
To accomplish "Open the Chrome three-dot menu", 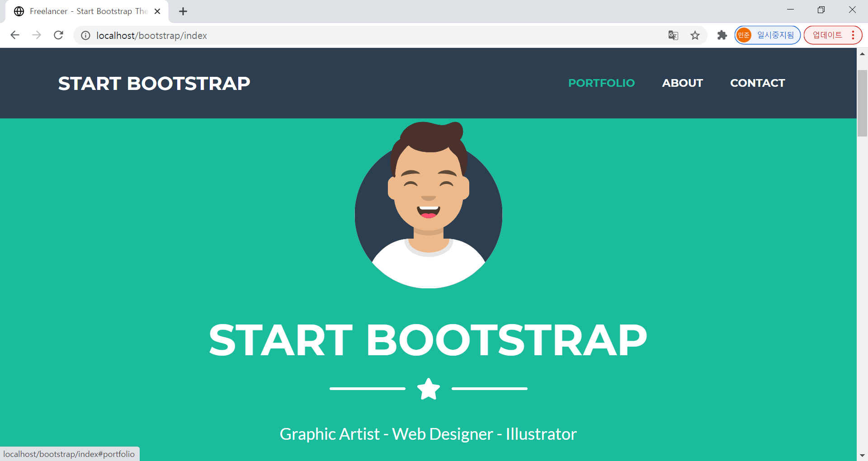I will pyautogui.click(x=853, y=35).
